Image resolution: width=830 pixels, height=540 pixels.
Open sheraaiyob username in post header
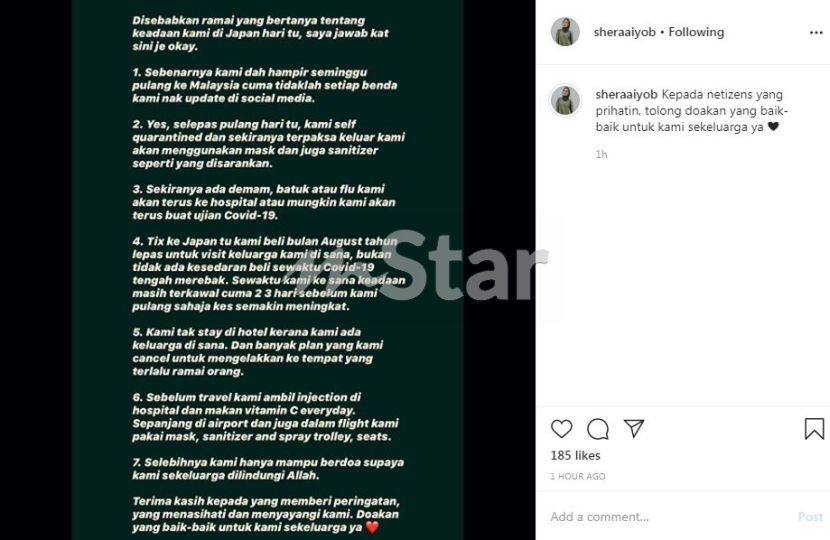coord(625,32)
